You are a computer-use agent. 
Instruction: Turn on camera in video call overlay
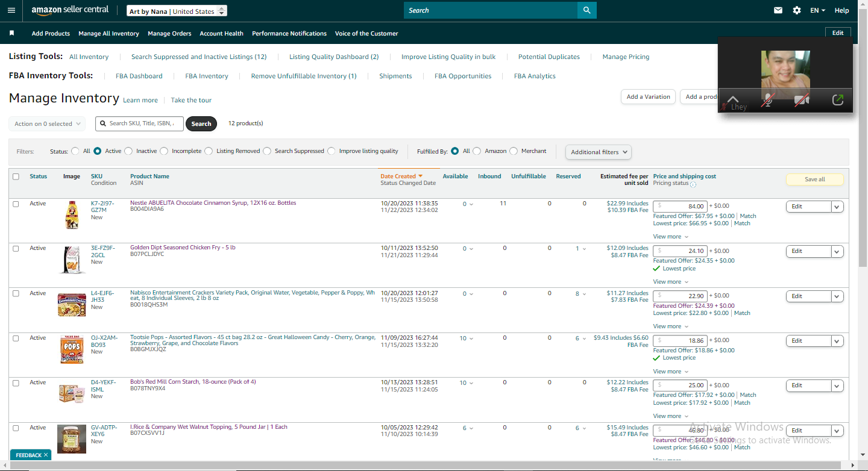[801, 101]
